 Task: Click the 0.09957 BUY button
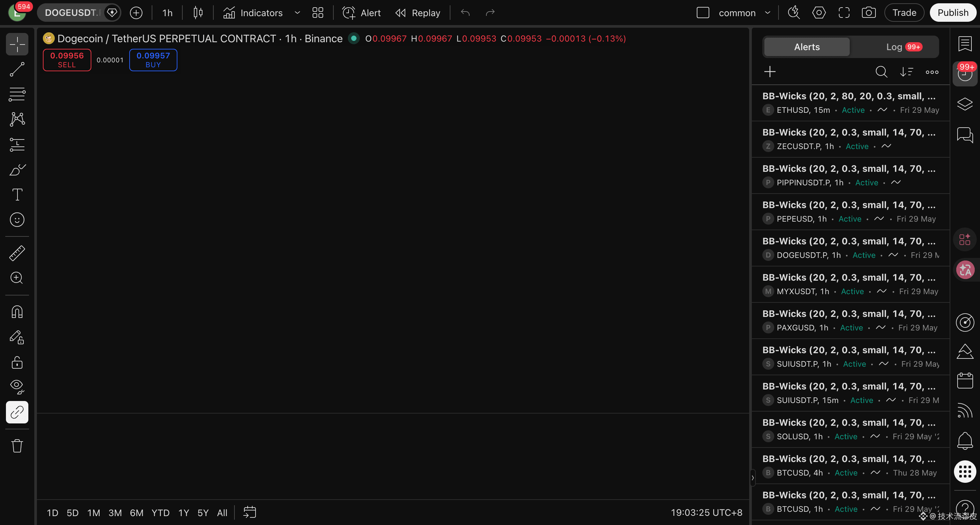153,60
